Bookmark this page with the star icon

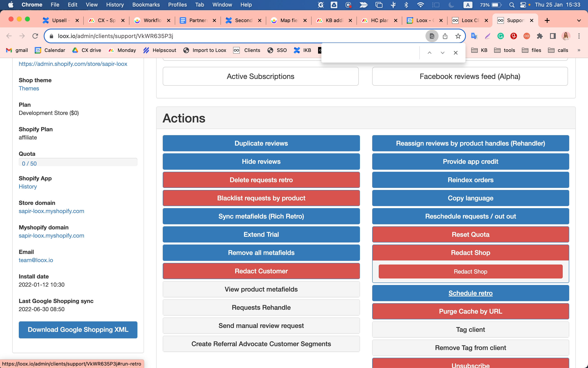(x=458, y=36)
